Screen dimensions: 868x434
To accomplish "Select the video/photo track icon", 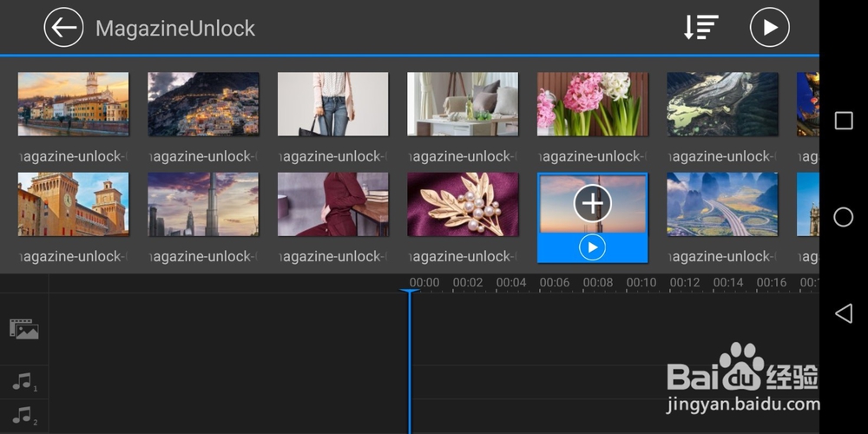I will tap(24, 329).
